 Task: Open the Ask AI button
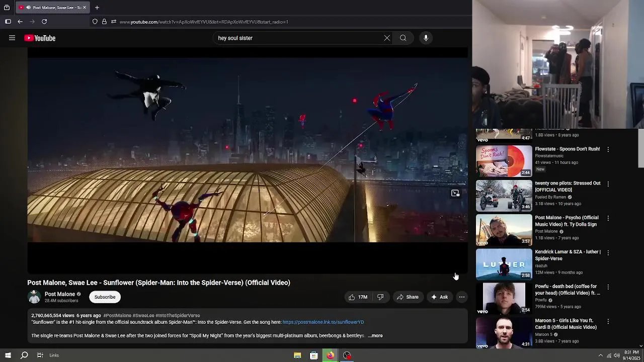point(439,297)
